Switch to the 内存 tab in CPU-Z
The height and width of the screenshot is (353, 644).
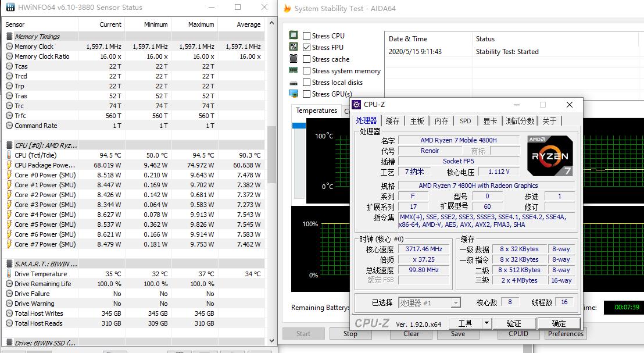[x=440, y=120]
